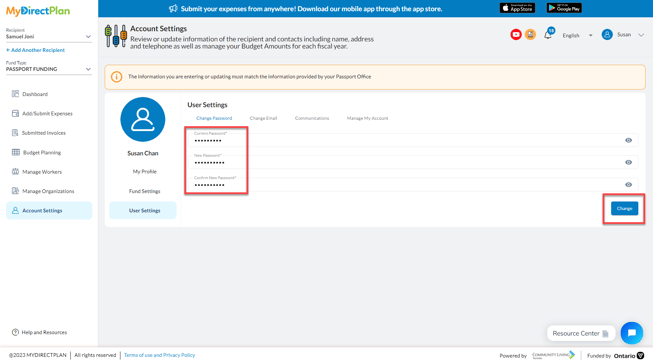Click the Change password button
Viewport: 653px width, 364px height.
(x=624, y=209)
